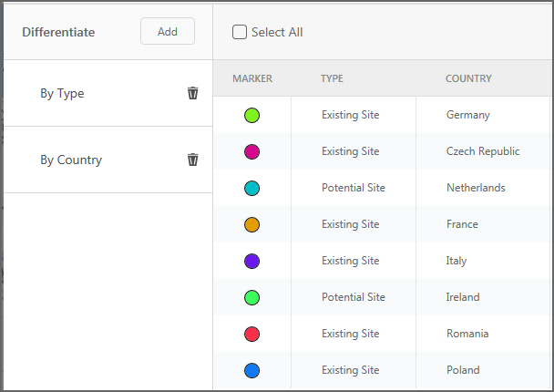The height and width of the screenshot is (392, 554).
Task: Click the Add button
Action: (168, 31)
